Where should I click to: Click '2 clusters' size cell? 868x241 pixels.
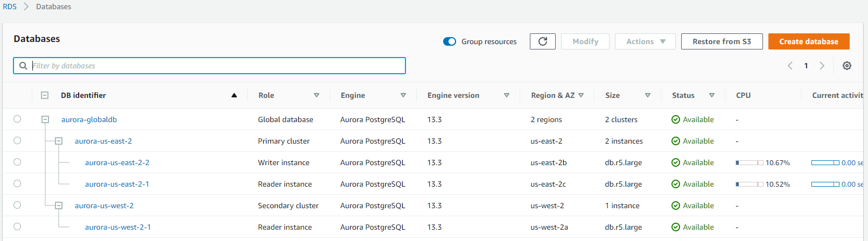[x=621, y=119]
